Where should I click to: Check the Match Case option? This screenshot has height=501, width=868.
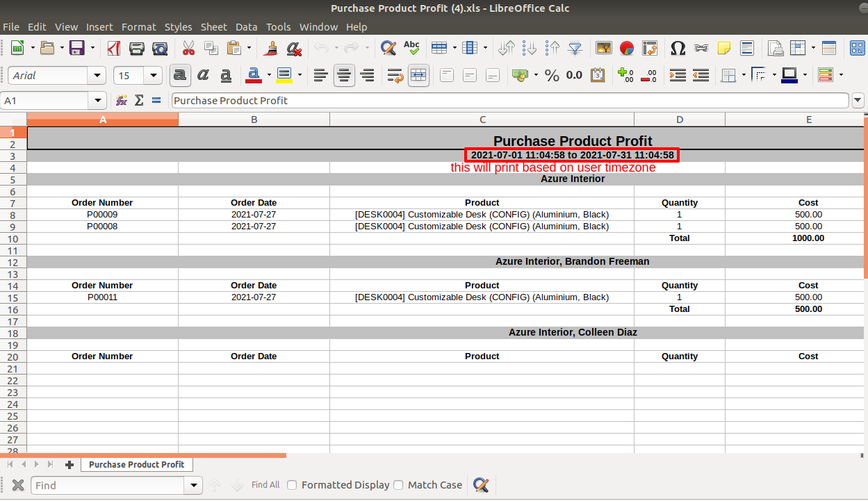(398, 485)
